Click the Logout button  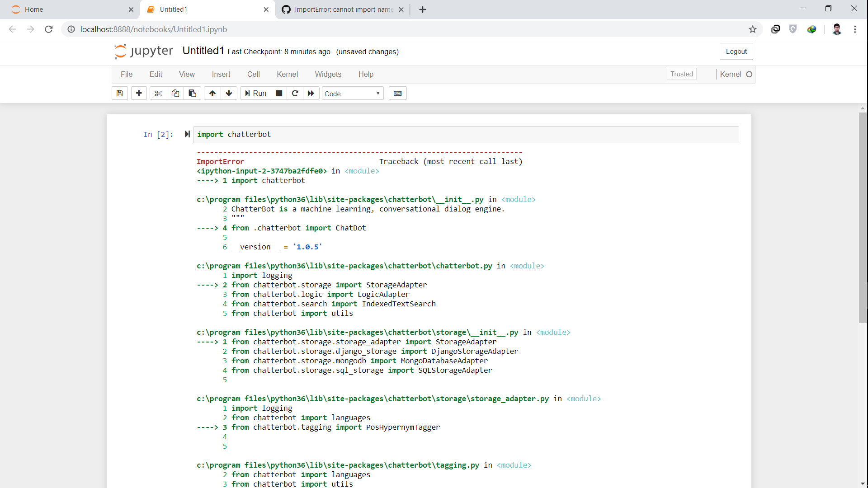click(736, 51)
